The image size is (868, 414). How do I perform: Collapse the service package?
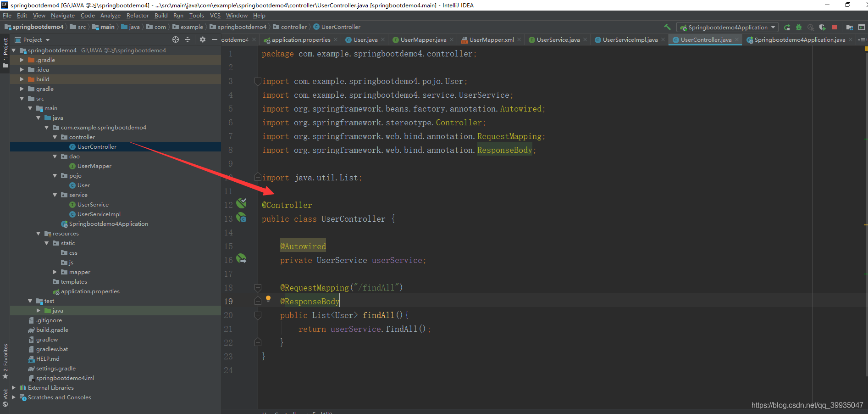55,195
